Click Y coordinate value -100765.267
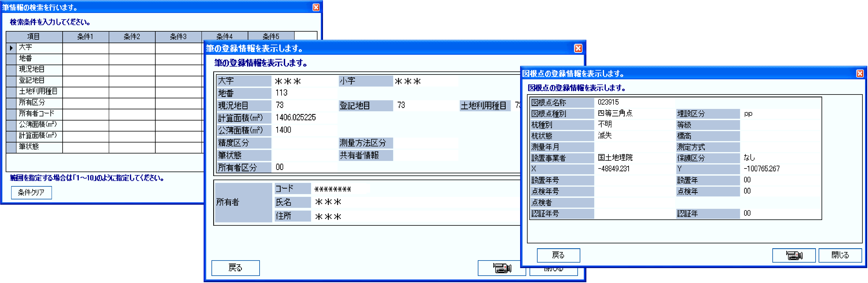The width and height of the screenshot is (868, 283). click(x=762, y=169)
